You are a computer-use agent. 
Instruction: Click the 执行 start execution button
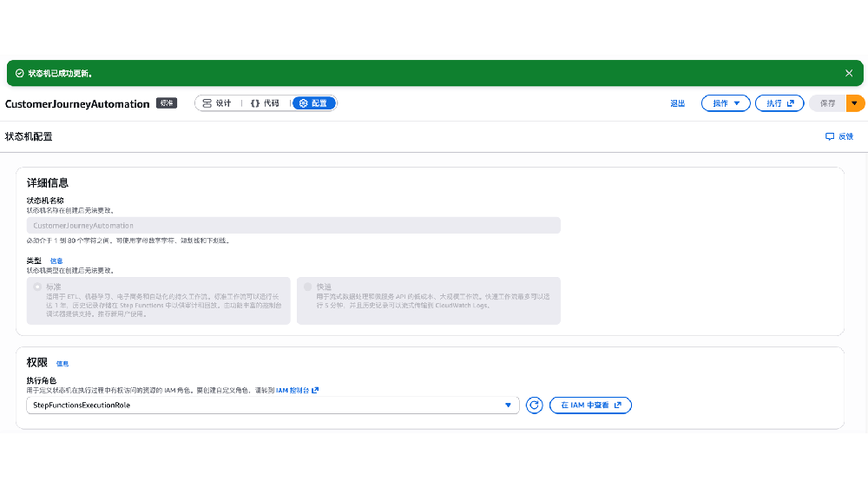[x=779, y=103]
